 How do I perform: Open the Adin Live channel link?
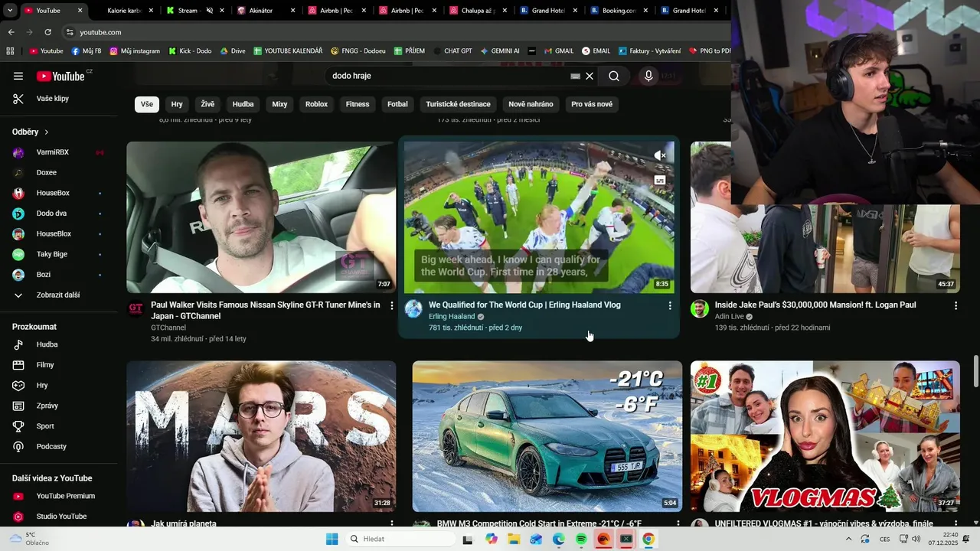point(729,316)
